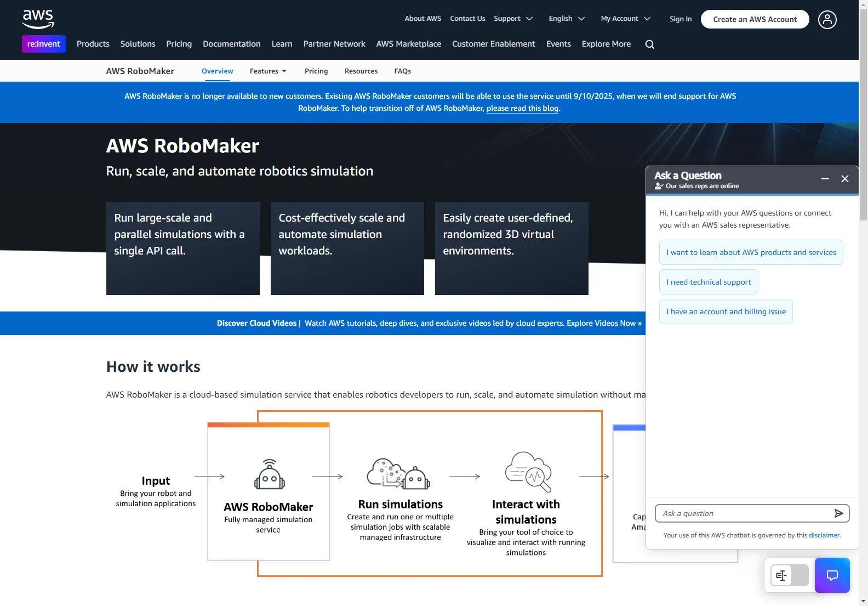Click the AWS RoboMaker subnav title
The width and height of the screenshot is (868, 606).
[x=140, y=71]
